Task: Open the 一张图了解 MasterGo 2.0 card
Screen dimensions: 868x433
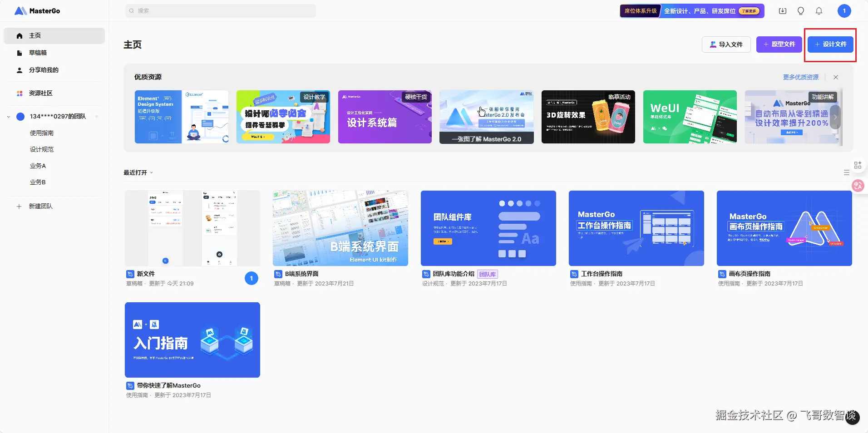Action: [487, 117]
